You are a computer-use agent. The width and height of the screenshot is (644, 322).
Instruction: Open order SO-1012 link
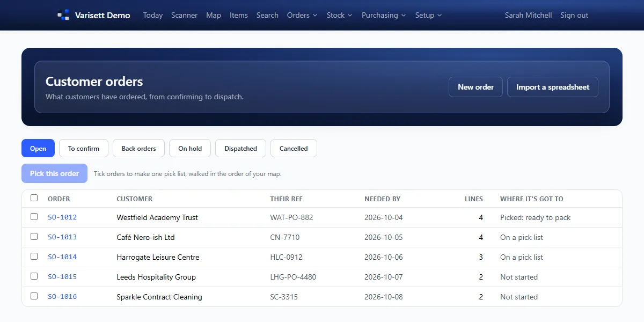pyautogui.click(x=62, y=217)
